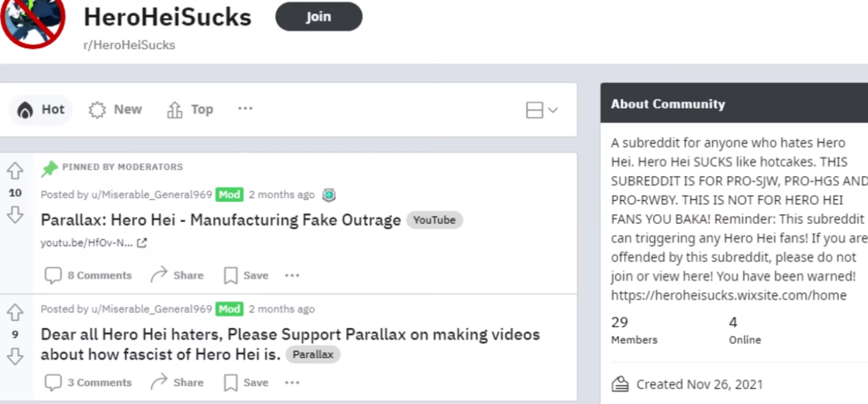Share the Manufacturing Fake Outrage post
Viewport: 868px width, 404px height.
pos(177,275)
